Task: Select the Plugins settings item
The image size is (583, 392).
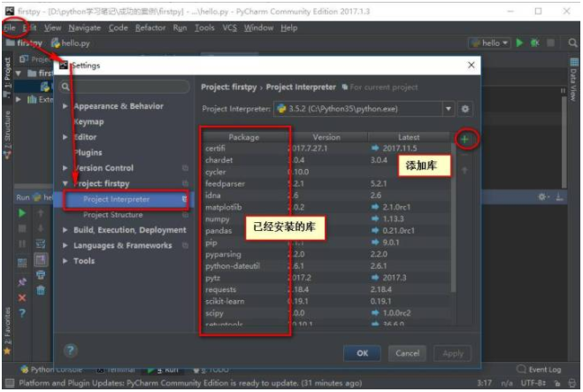Action: coord(88,153)
